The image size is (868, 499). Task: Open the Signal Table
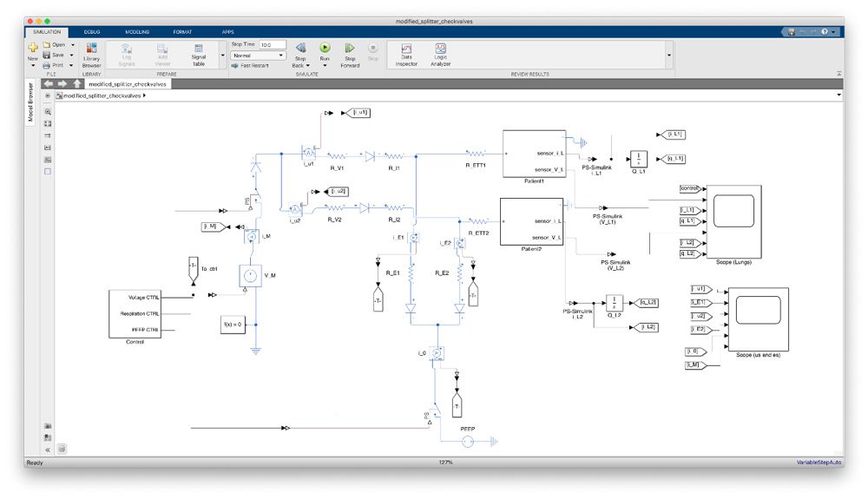pyautogui.click(x=199, y=51)
